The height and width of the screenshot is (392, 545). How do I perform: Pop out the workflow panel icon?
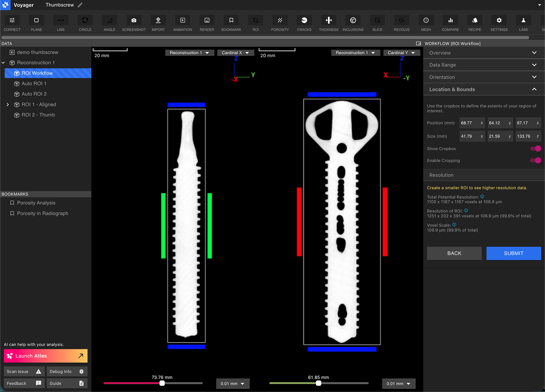tap(418, 44)
